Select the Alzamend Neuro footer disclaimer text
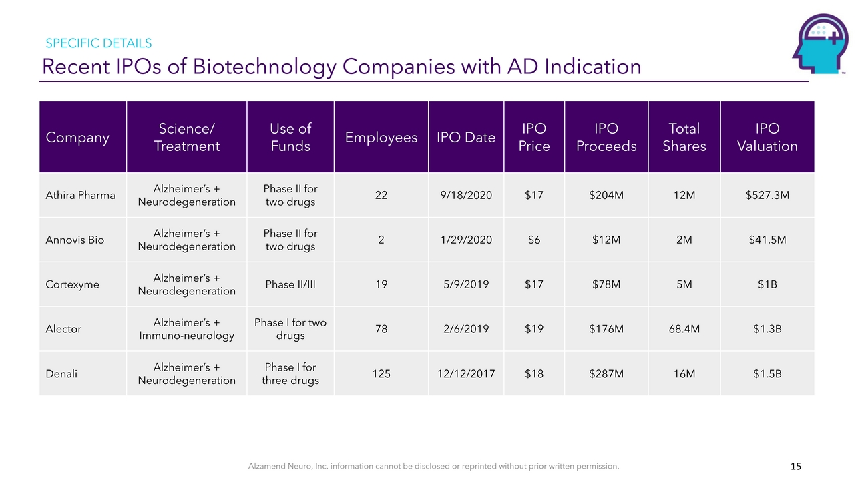Image resolution: width=868 pixels, height=488 pixels. click(434, 467)
